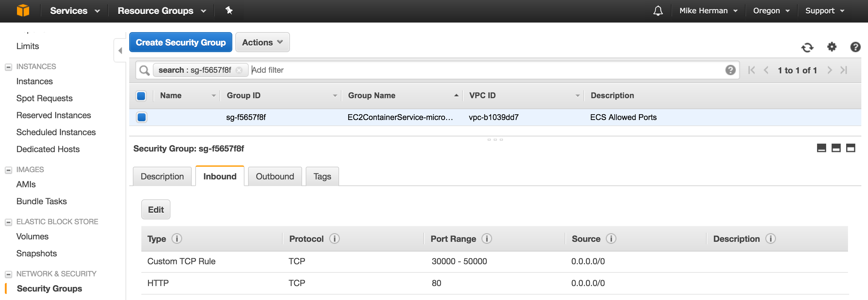
Task: Select the full-width view layout icon
Action: tap(851, 148)
